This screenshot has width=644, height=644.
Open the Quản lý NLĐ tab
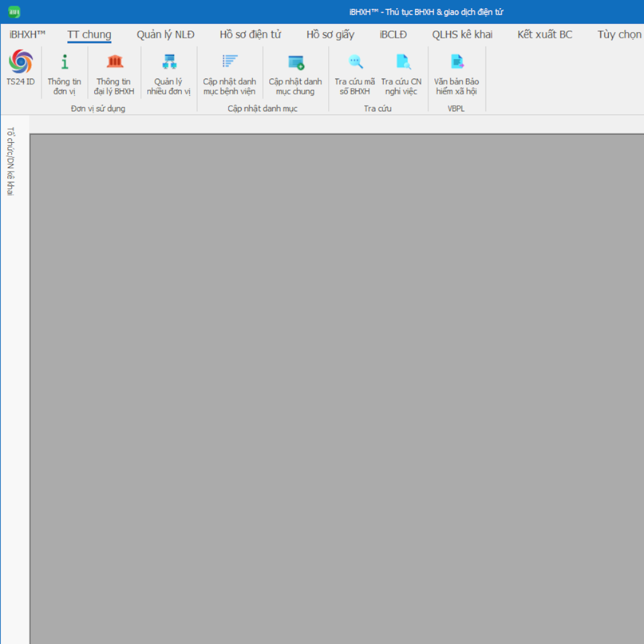(165, 35)
